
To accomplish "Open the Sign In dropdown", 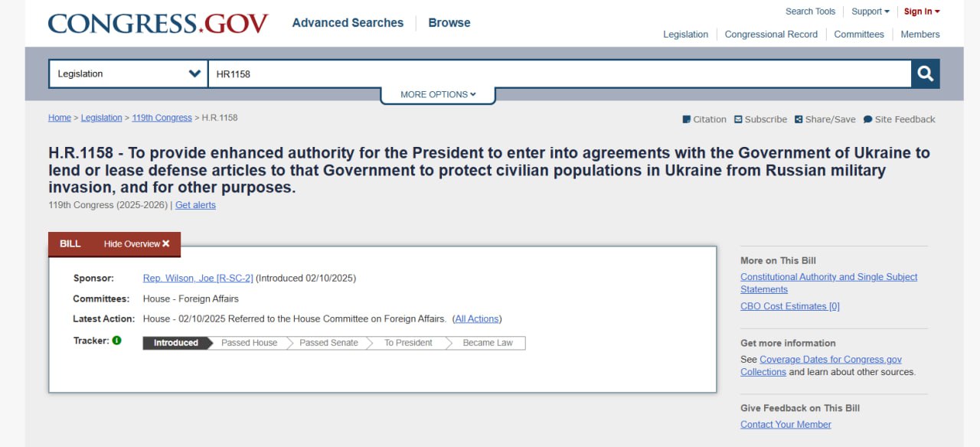I will tap(922, 11).
